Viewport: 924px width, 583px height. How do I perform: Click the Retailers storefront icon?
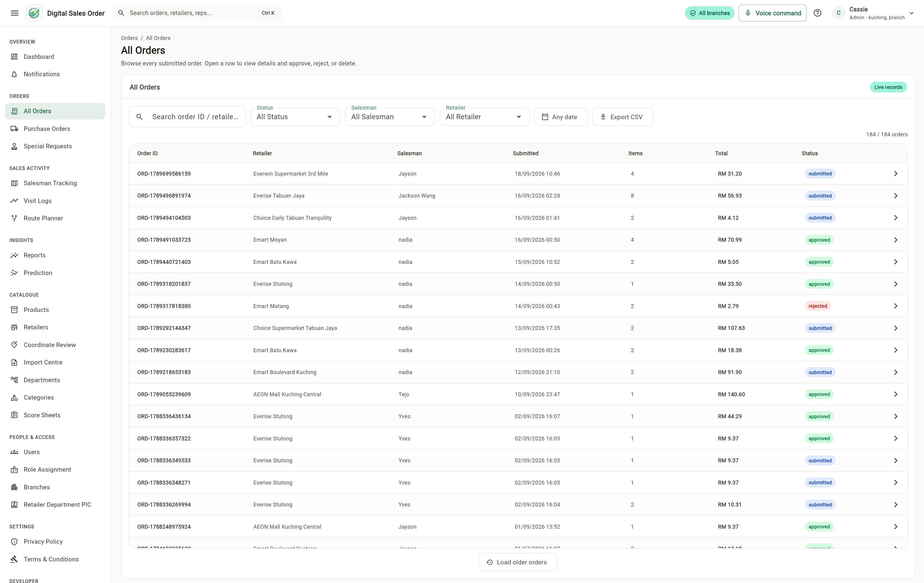coord(14,327)
